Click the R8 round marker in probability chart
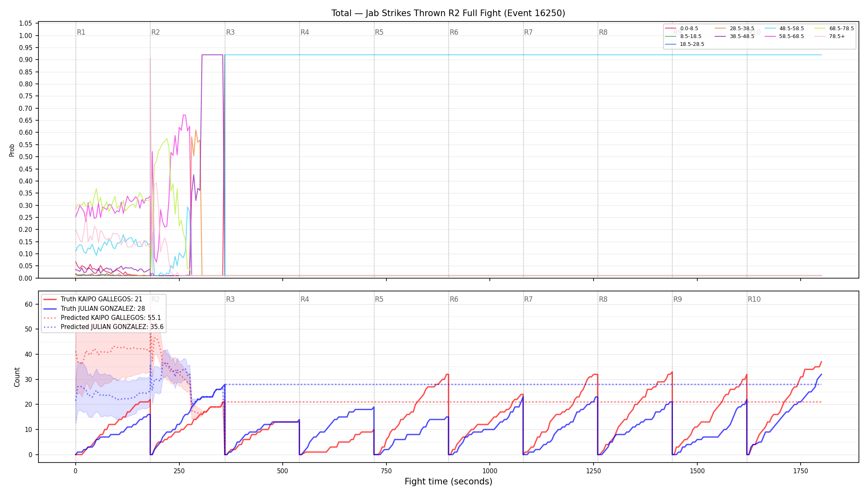The height and width of the screenshot is (496, 868). [603, 32]
